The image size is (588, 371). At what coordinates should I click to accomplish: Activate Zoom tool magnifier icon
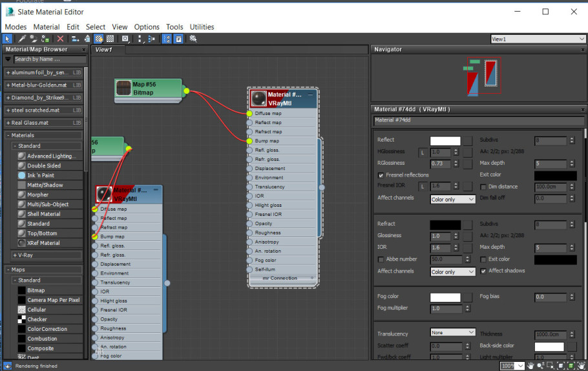pos(541,366)
